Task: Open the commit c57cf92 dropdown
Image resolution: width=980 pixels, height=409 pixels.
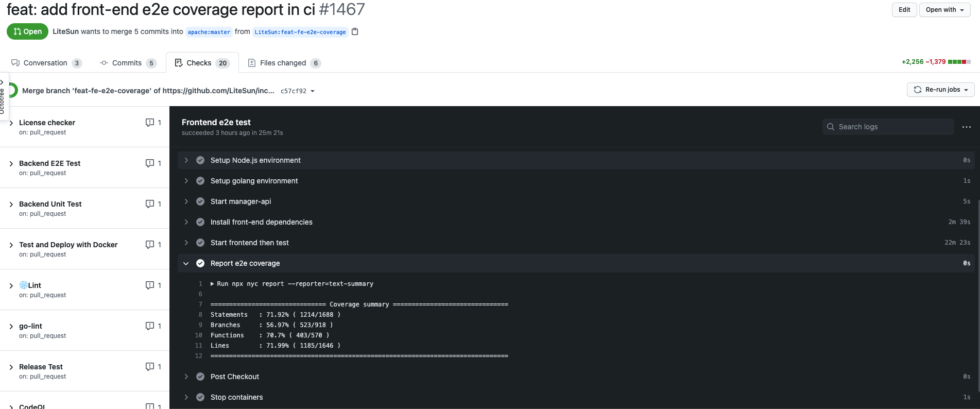Action: [298, 91]
